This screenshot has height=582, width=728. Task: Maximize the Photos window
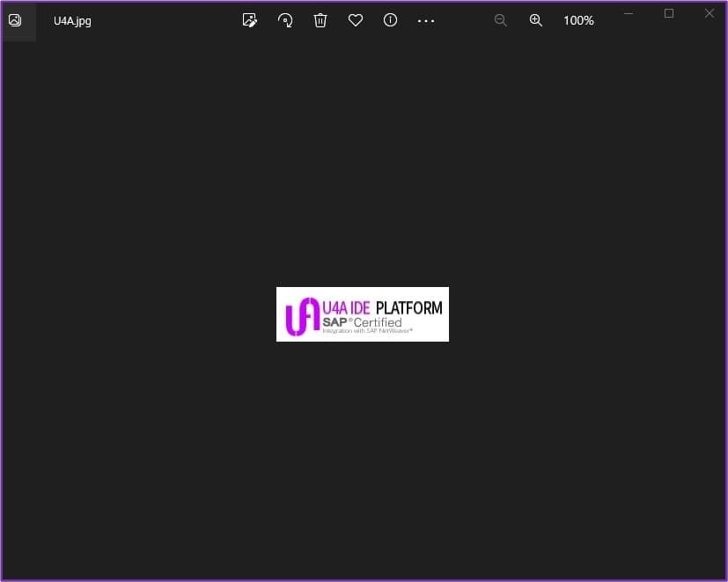point(669,13)
